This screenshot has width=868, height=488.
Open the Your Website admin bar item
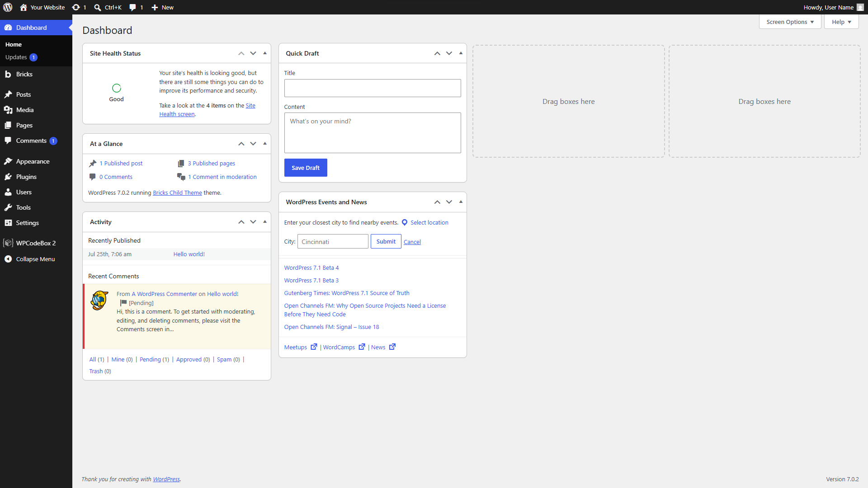tap(42, 7)
